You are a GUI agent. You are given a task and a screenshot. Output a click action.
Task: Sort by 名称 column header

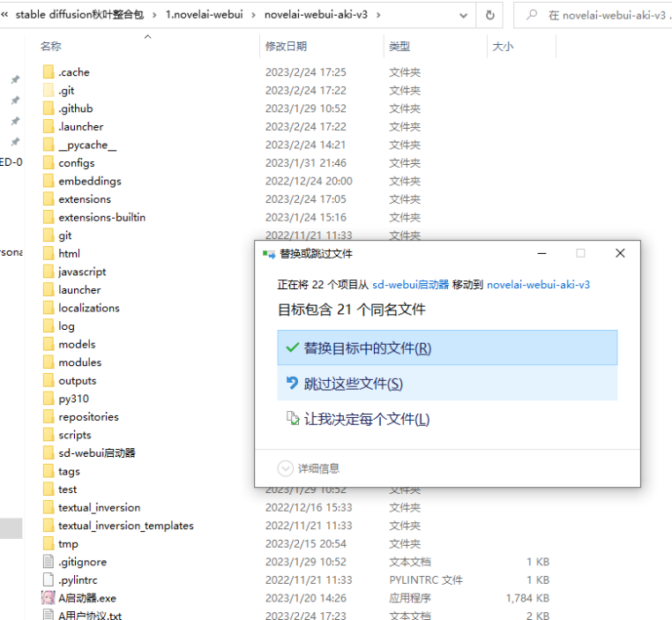(x=50, y=46)
